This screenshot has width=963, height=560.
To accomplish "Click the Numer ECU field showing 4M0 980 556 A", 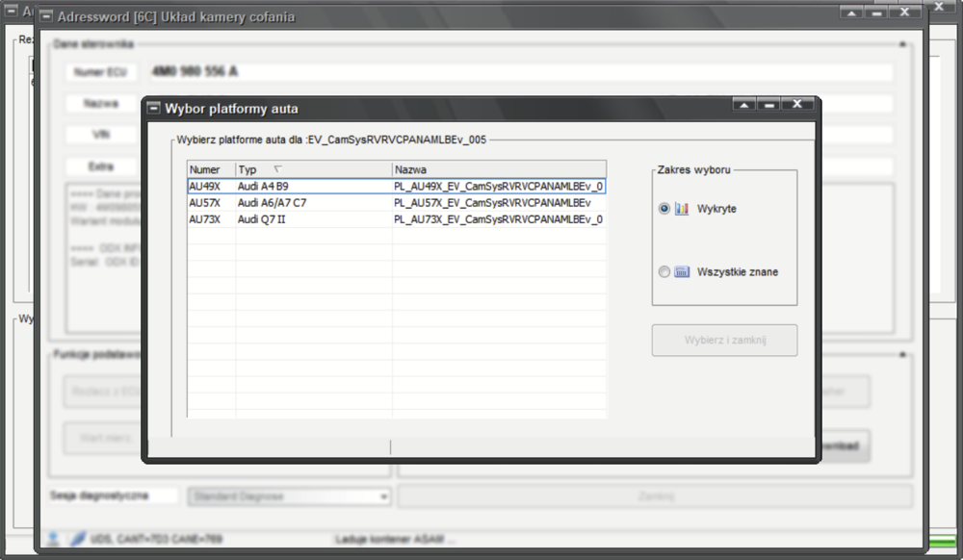I will pos(520,72).
